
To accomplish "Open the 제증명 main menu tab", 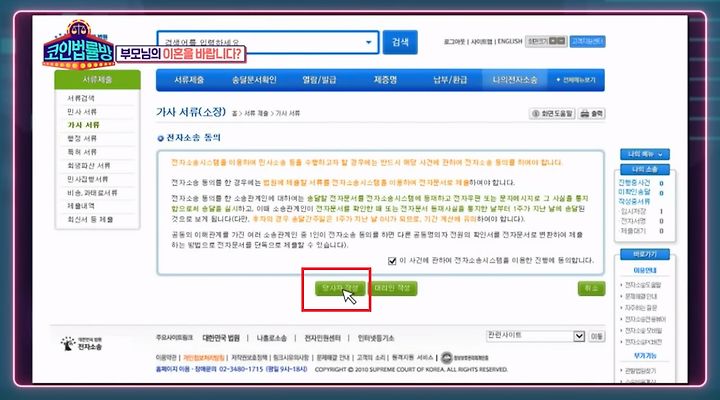I will click(385, 80).
